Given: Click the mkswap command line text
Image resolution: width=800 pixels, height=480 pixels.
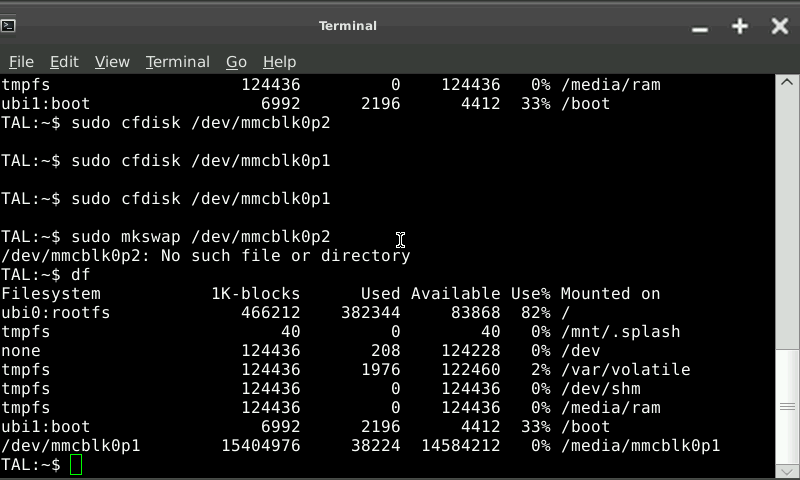Looking at the screenshot, I should 200,237.
